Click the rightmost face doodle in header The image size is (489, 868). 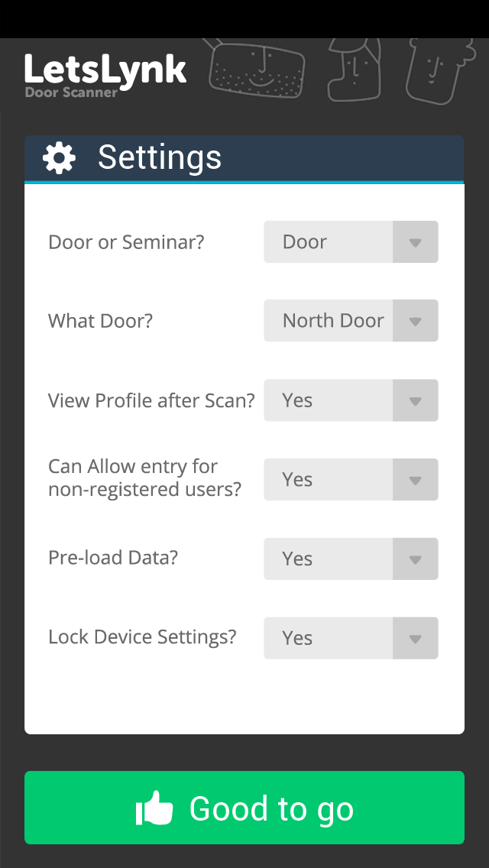tap(438, 70)
